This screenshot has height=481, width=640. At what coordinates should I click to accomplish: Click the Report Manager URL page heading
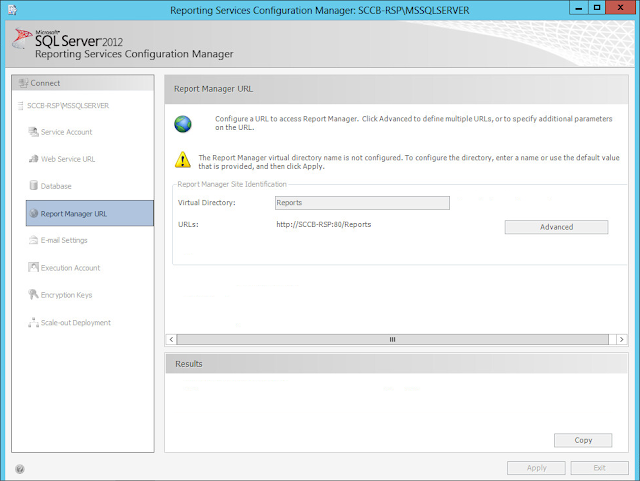click(x=213, y=89)
